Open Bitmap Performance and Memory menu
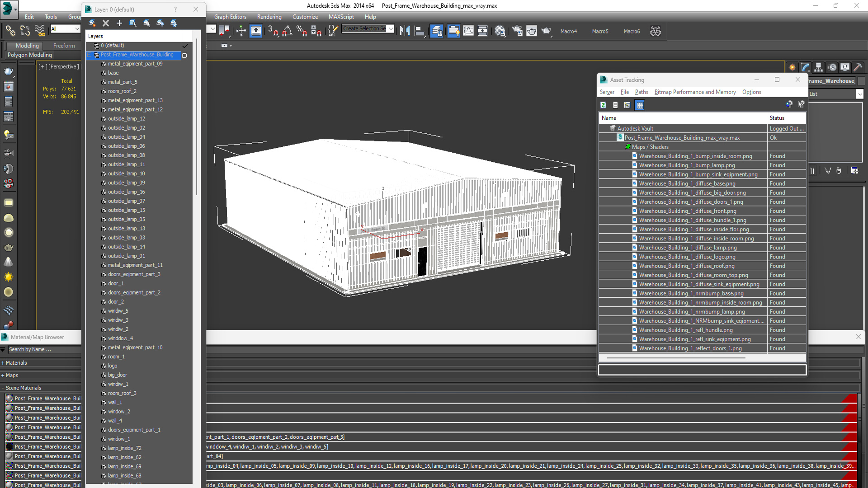This screenshot has width=868, height=488. pyautogui.click(x=695, y=92)
